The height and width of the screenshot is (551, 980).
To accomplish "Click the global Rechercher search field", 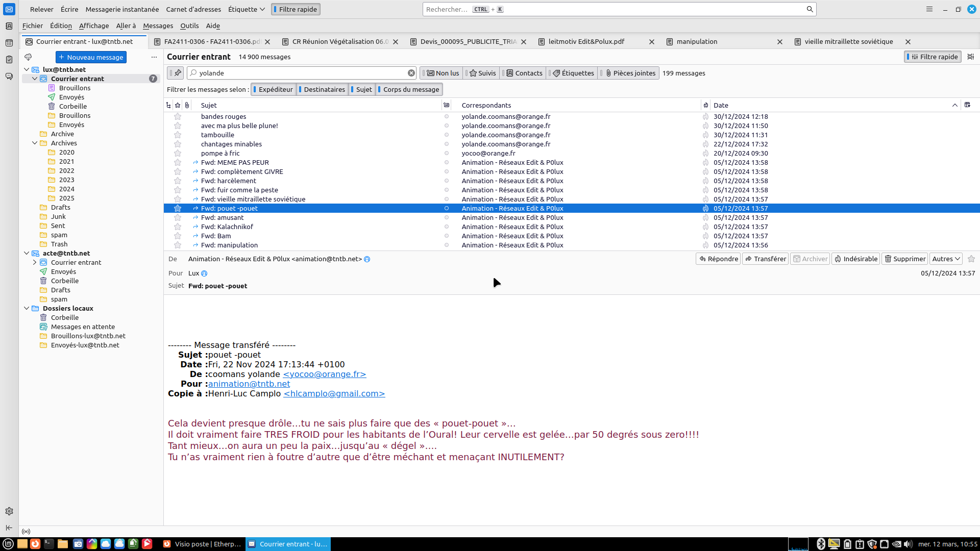I will [612, 9].
